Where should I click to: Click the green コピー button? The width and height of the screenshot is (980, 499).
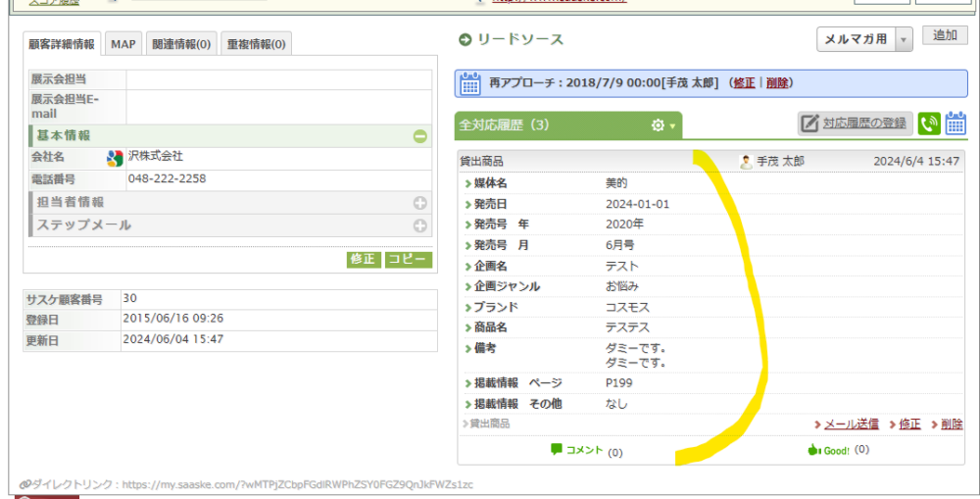click(408, 260)
